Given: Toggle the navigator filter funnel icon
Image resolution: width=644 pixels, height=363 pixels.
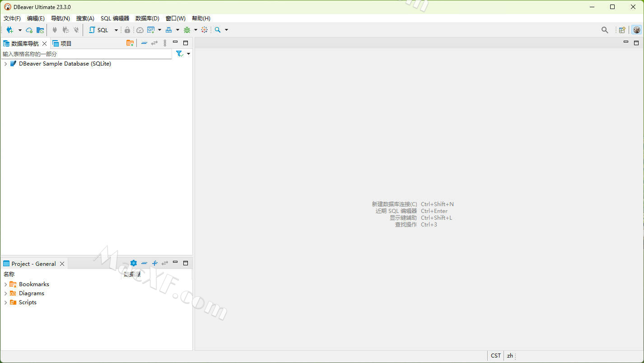Looking at the screenshot, I should tap(179, 54).
